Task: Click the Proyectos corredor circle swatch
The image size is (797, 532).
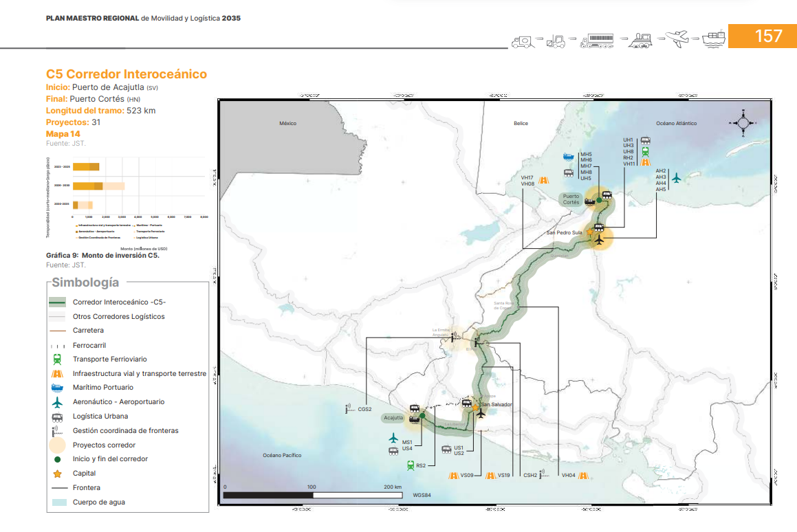Action: [57, 445]
